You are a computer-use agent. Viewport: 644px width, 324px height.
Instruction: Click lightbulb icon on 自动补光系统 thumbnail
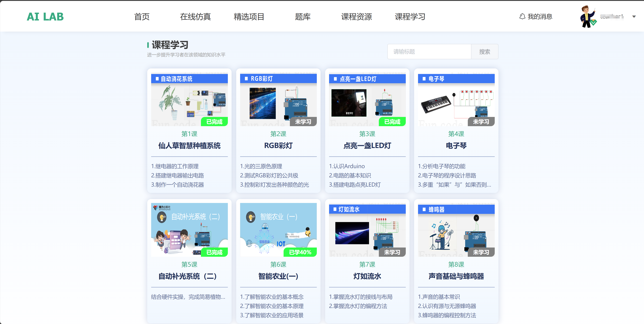162,217
